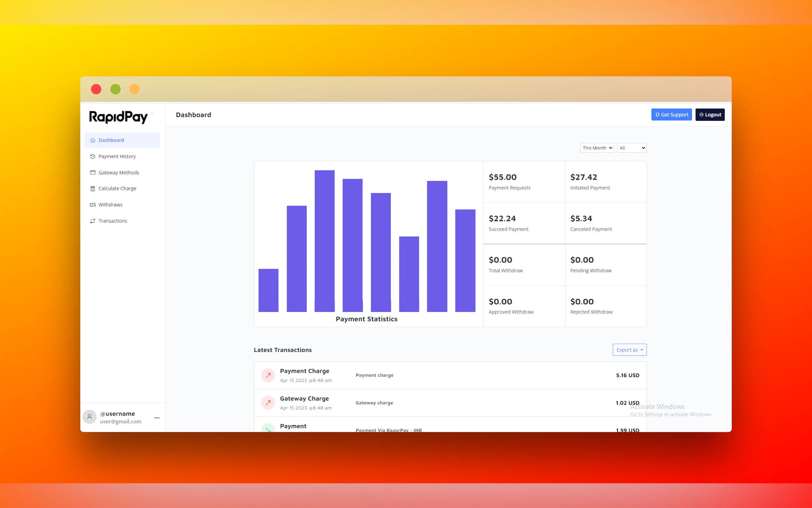This screenshot has height=508, width=812.
Task: Go to Payment History page
Action: (117, 156)
